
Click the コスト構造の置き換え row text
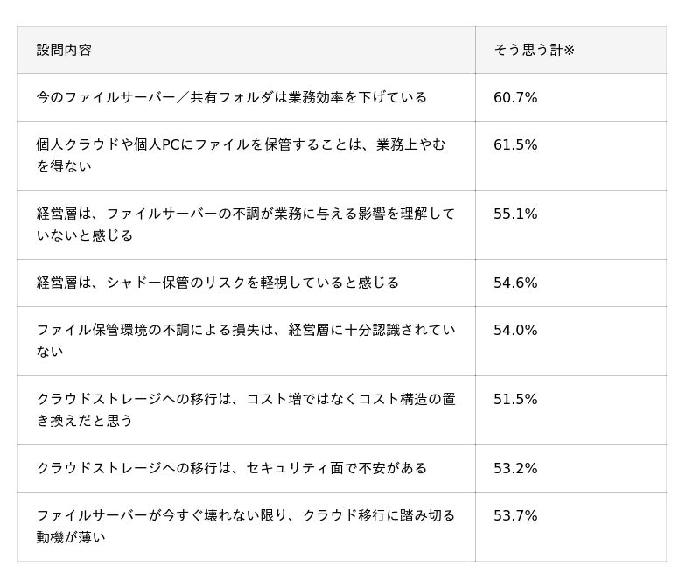click(x=246, y=409)
